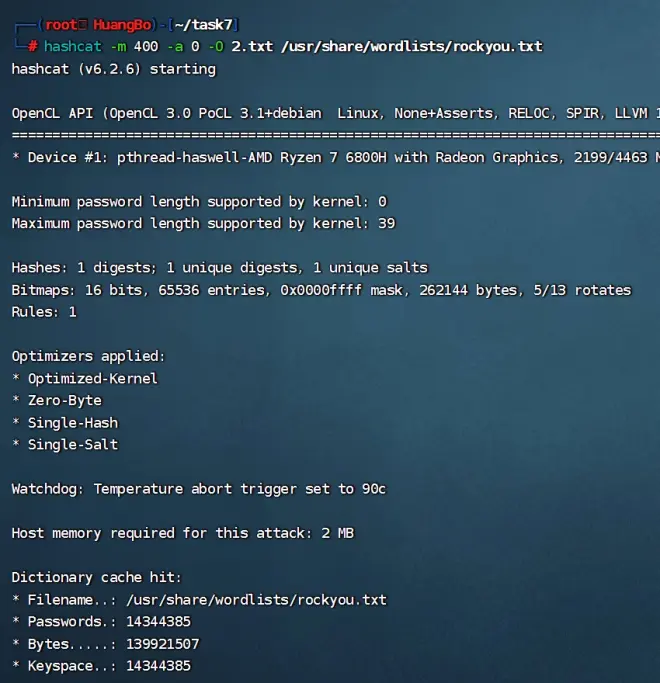Image resolution: width=660 pixels, height=683 pixels.
Task: Click the root username in the prompt
Action: click(60, 25)
